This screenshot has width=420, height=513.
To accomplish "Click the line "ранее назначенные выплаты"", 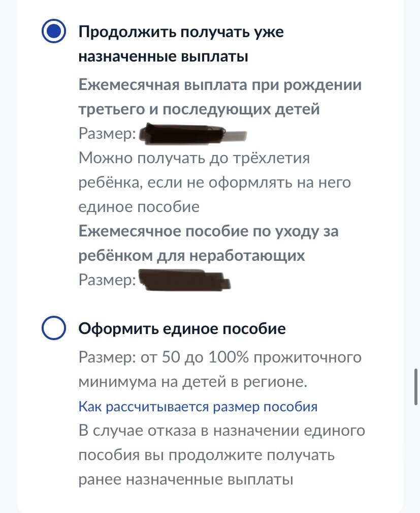I will pos(186,479).
